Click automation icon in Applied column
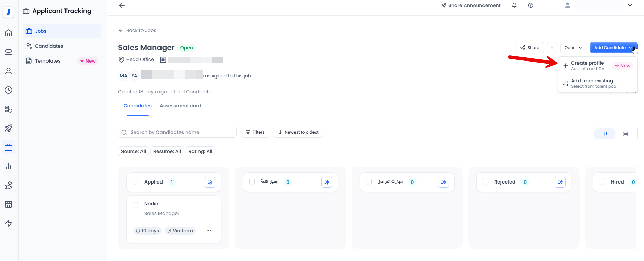 210,182
